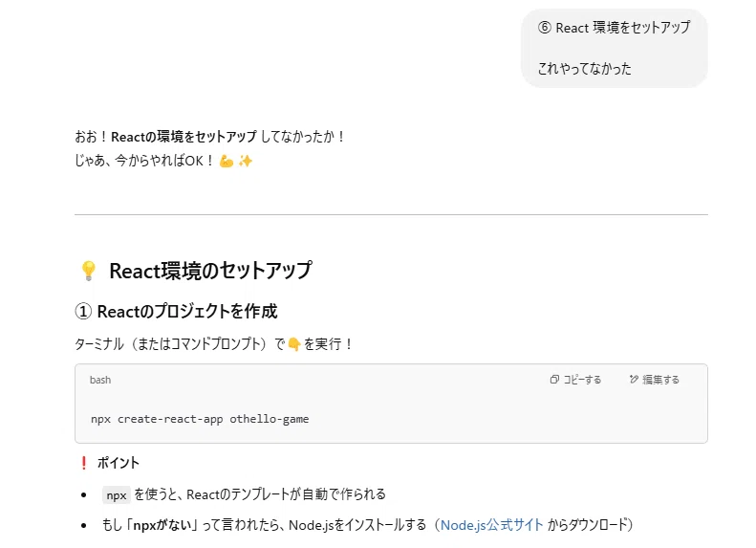The width and height of the screenshot is (756, 548).
Task: Click the sparkles emoji at line end
Action: [x=246, y=161]
